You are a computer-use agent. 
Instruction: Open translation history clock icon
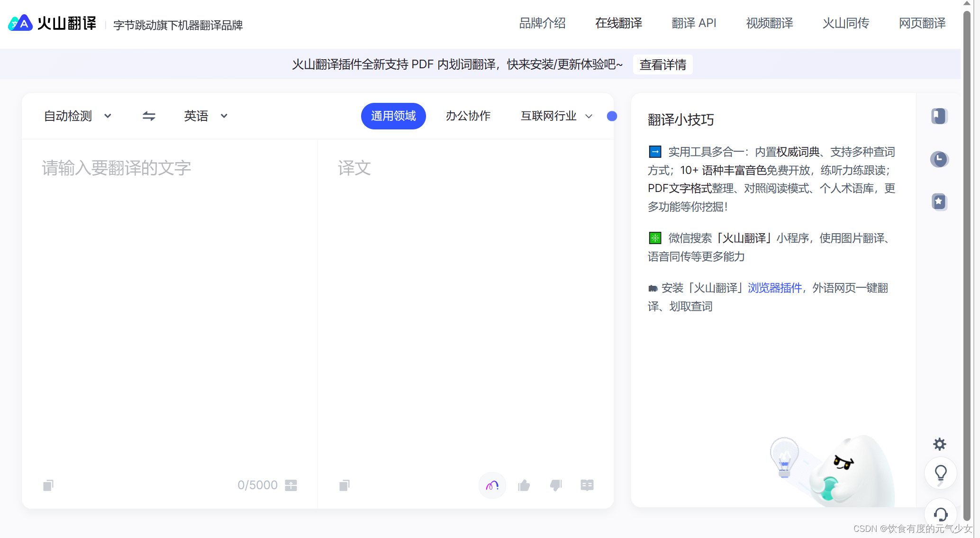tap(939, 159)
